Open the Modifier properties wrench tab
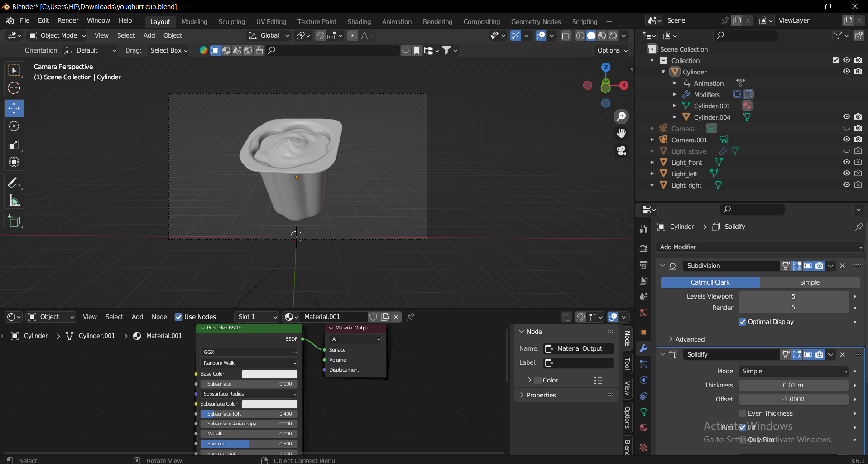Viewport: 868px width, 464px height. 643,348
